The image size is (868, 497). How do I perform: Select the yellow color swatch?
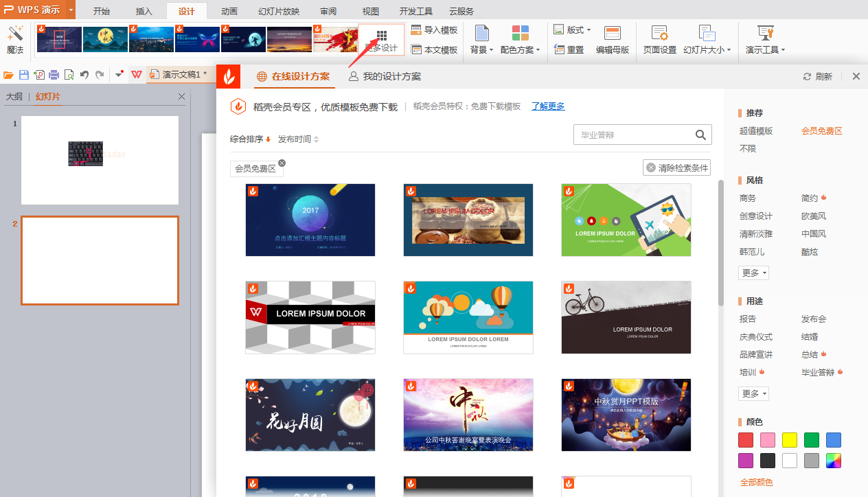(790, 440)
